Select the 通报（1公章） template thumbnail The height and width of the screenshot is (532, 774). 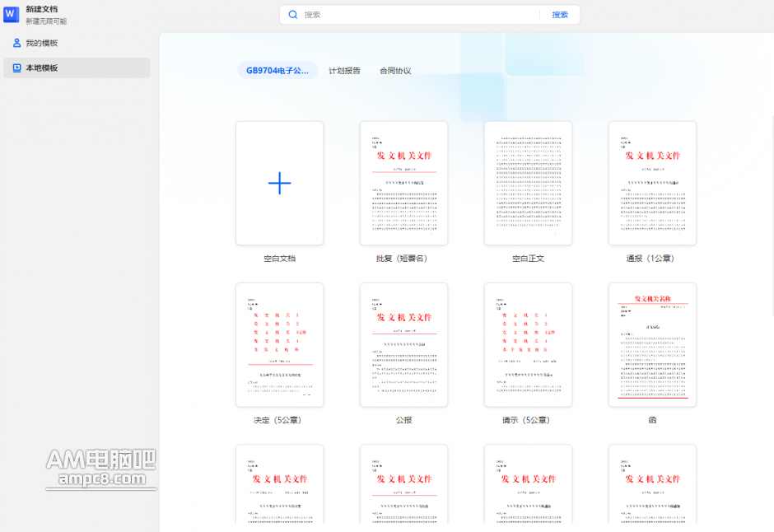653,183
